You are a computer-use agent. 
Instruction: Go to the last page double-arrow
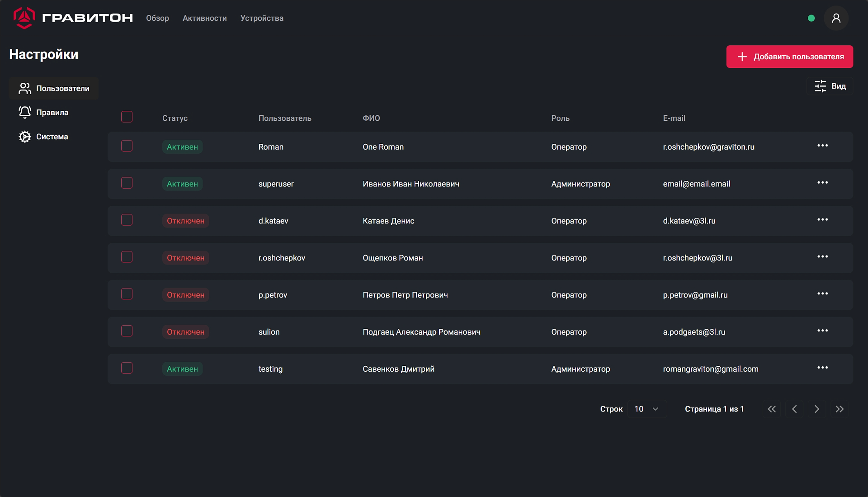(839, 409)
